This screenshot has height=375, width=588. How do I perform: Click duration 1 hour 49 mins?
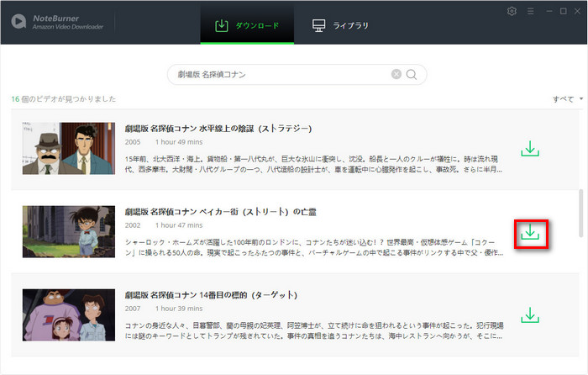point(179,142)
